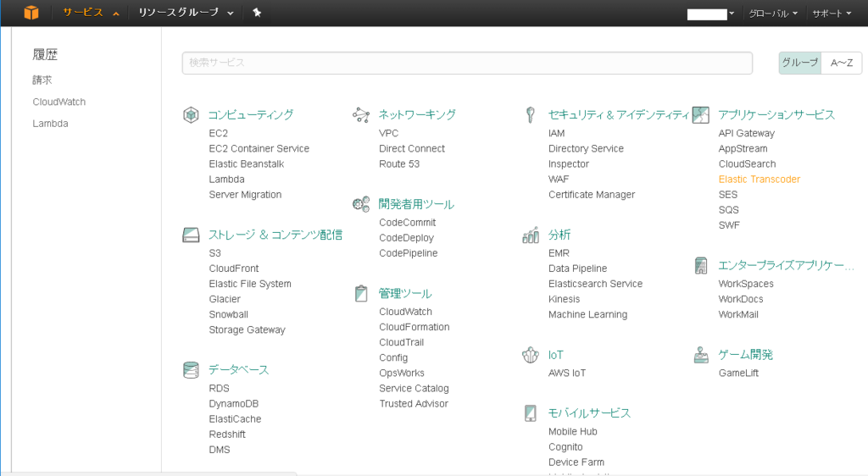Click the Management Tools clipboard icon
The width and height of the screenshot is (868, 476).
(361, 294)
